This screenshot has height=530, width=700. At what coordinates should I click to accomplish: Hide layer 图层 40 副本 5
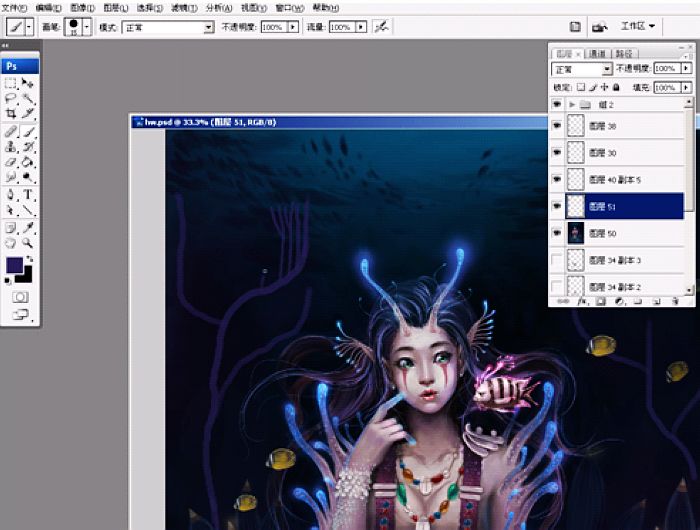tap(557, 179)
